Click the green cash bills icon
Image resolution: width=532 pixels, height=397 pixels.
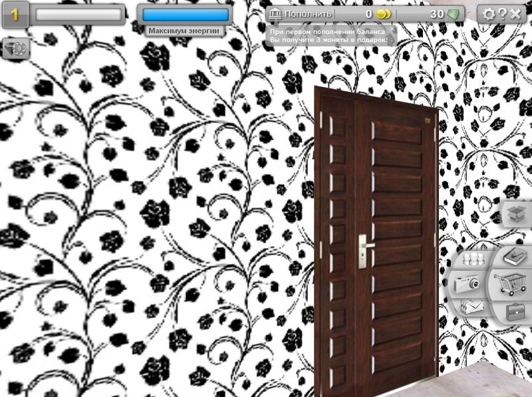[453, 14]
